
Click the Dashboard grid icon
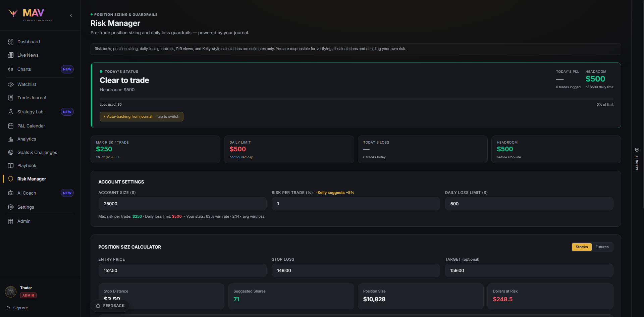(x=11, y=42)
